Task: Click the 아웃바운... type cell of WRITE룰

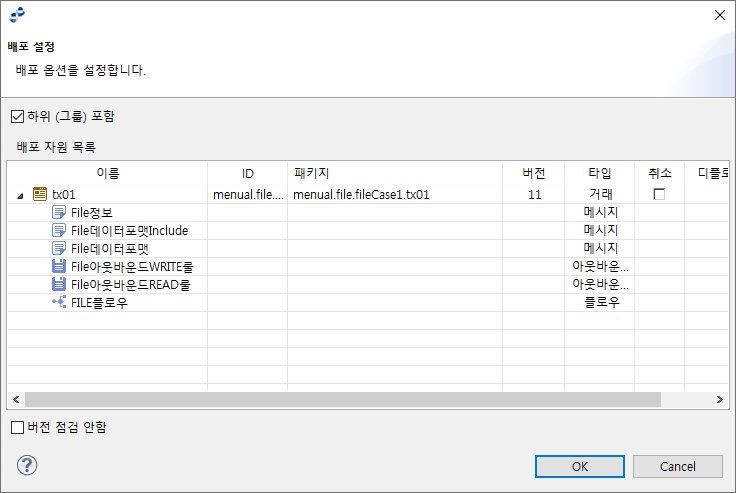Action: pyautogui.click(x=600, y=266)
